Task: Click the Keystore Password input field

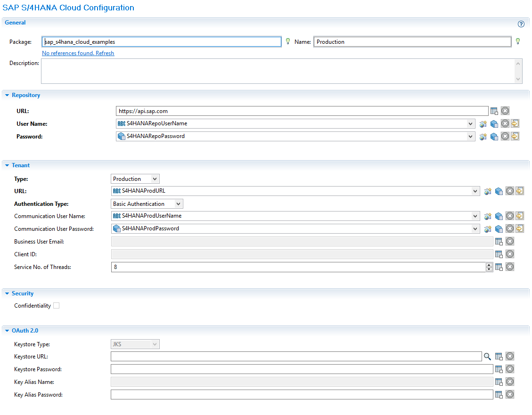Action: pyautogui.click(x=302, y=369)
